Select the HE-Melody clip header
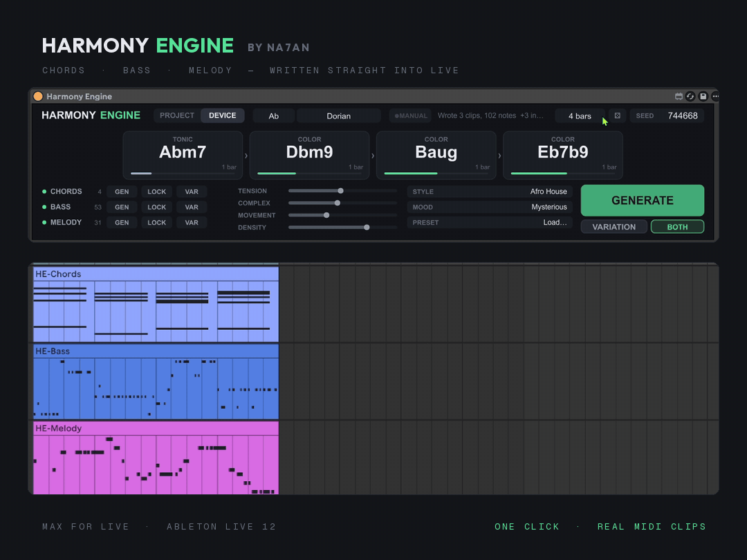747x560 pixels. coord(156,428)
